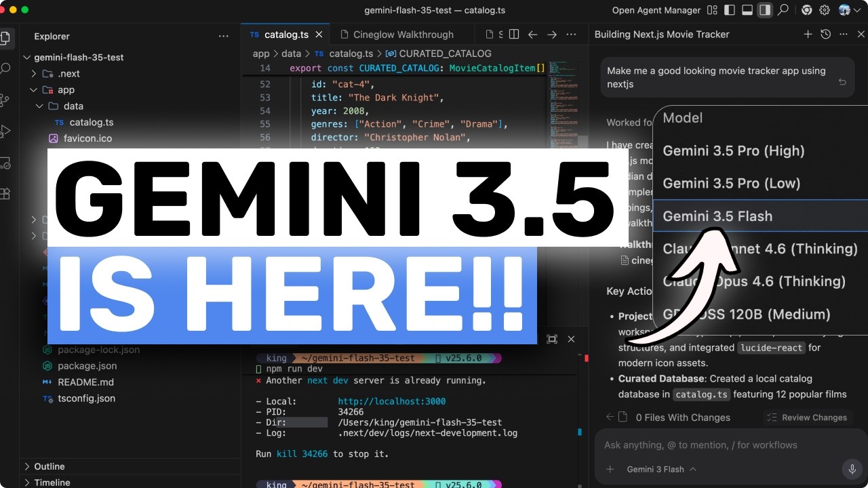Open conversation history clock icon
Screen dimensions: 868x488
pyautogui.click(x=825, y=35)
